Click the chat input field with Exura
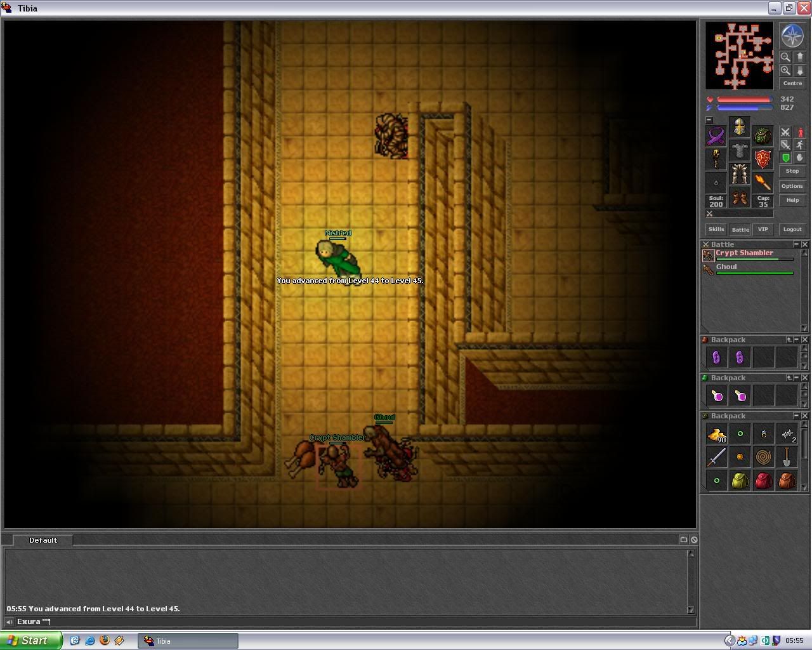 click(x=352, y=621)
